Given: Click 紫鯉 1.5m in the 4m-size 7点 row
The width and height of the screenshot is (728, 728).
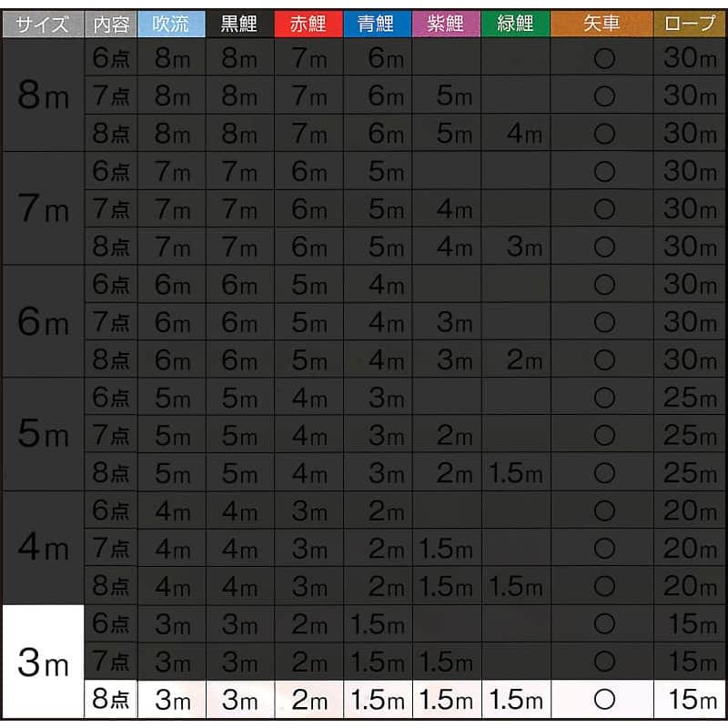Looking at the screenshot, I should 446,548.
